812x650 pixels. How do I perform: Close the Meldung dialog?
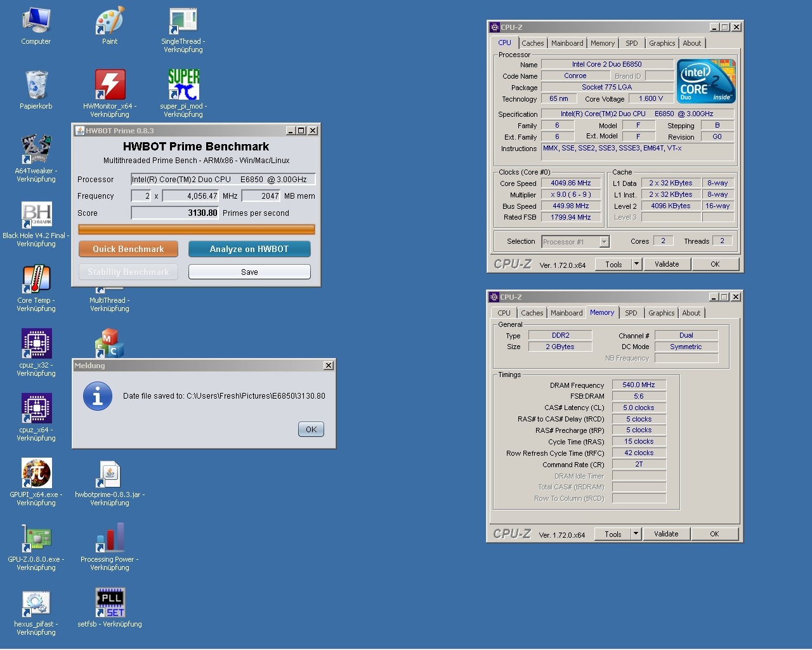[x=329, y=366]
